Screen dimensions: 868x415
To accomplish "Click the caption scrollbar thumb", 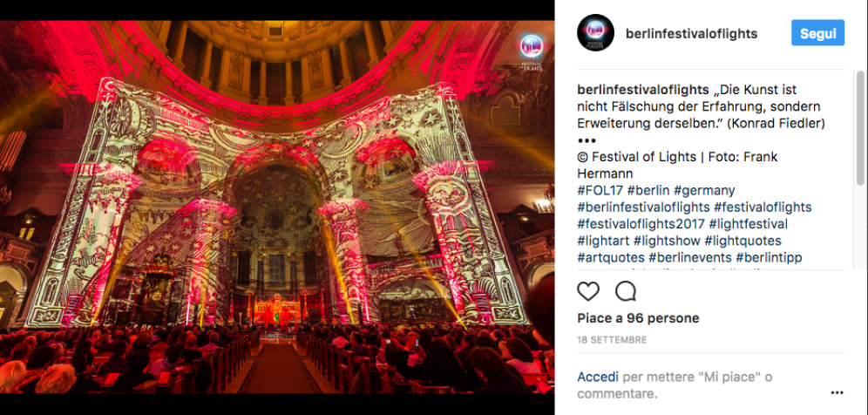I will [859, 128].
